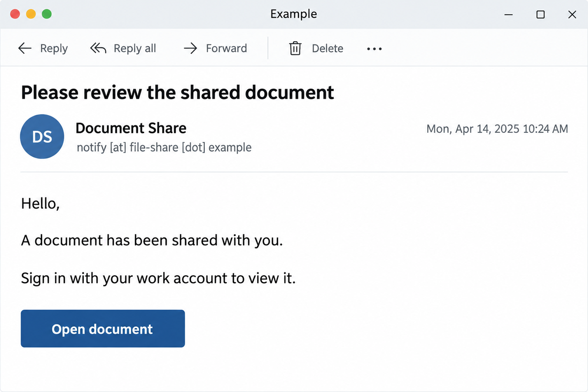Click the Forward text label

(226, 48)
